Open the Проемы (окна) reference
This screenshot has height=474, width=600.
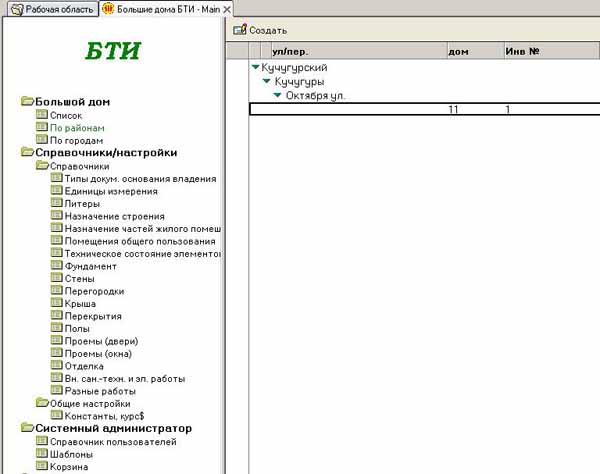(98, 354)
